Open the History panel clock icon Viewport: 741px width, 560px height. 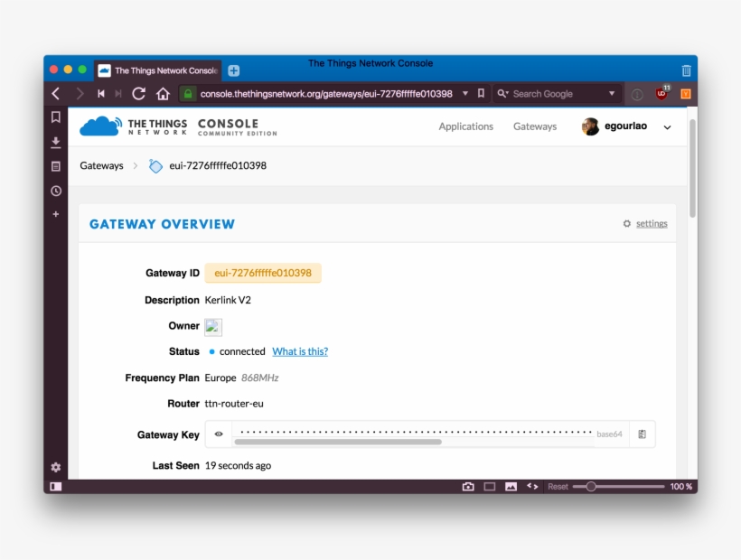coord(56,191)
